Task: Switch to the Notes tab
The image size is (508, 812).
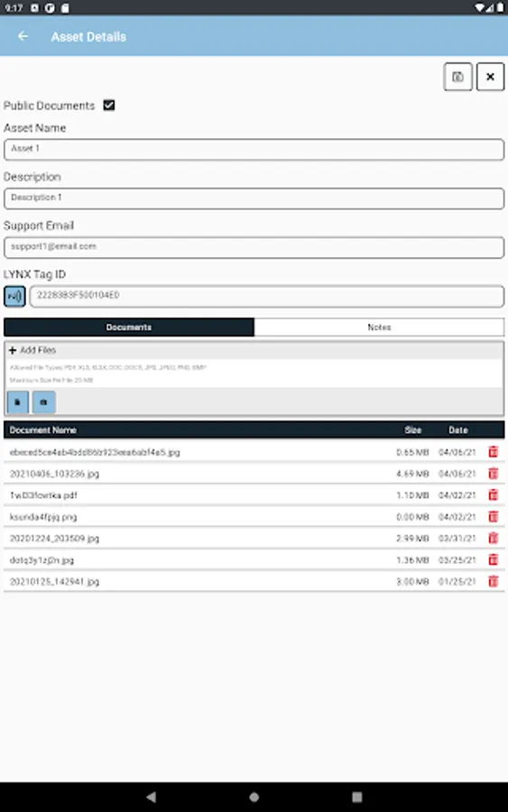Action: [x=379, y=328]
